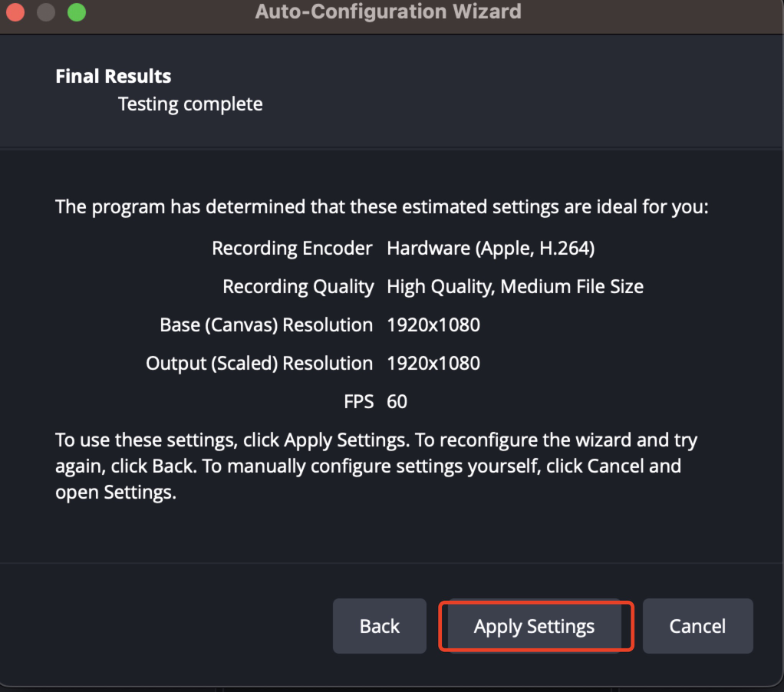Click the Final Results heading
The image size is (784, 692).
114,76
